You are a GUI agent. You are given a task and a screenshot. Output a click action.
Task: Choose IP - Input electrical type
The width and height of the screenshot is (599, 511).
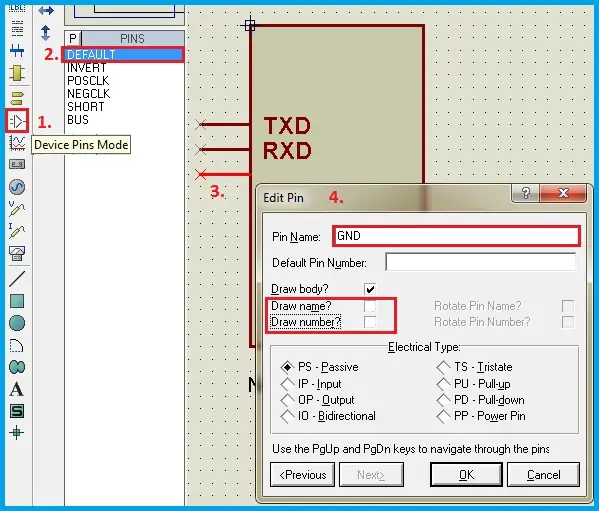(x=311, y=383)
